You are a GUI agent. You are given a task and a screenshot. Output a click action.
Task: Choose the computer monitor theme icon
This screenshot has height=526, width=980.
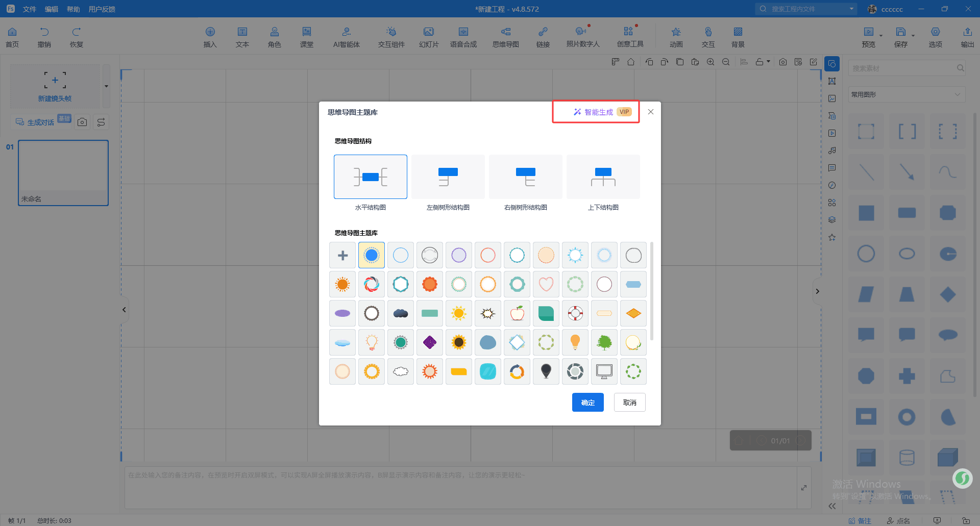coord(604,371)
